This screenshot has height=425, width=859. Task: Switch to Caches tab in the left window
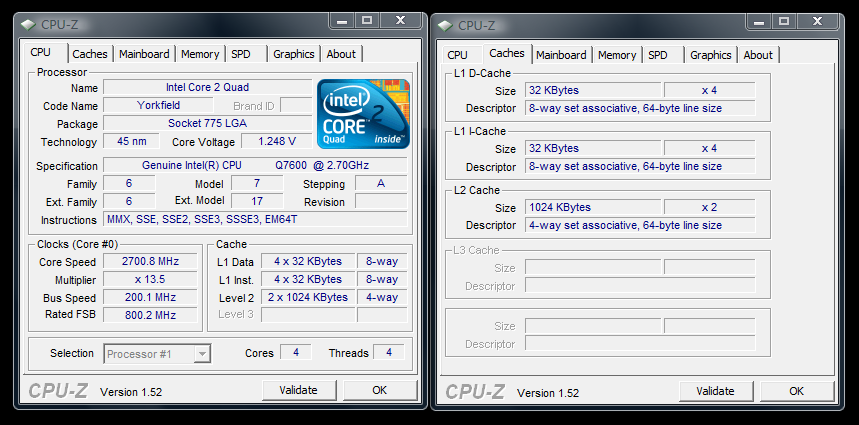tap(90, 54)
